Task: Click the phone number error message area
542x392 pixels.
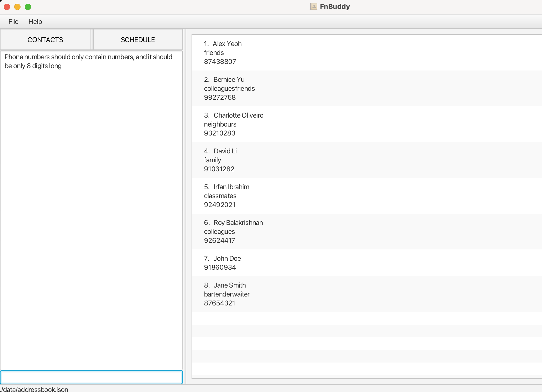Action: tap(88, 61)
